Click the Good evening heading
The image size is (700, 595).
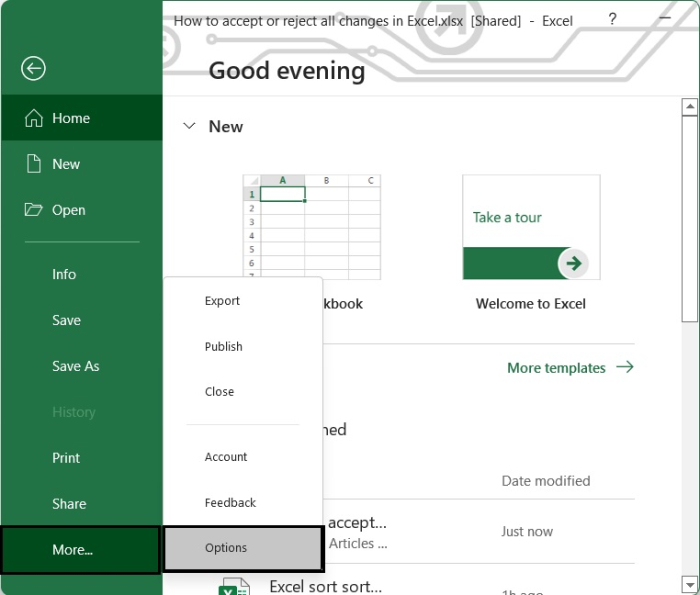click(287, 71)
